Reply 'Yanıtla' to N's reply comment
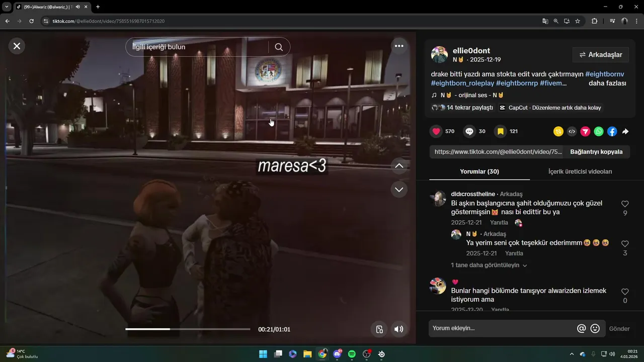Viewport: 644px width, 362px height. 514,253
